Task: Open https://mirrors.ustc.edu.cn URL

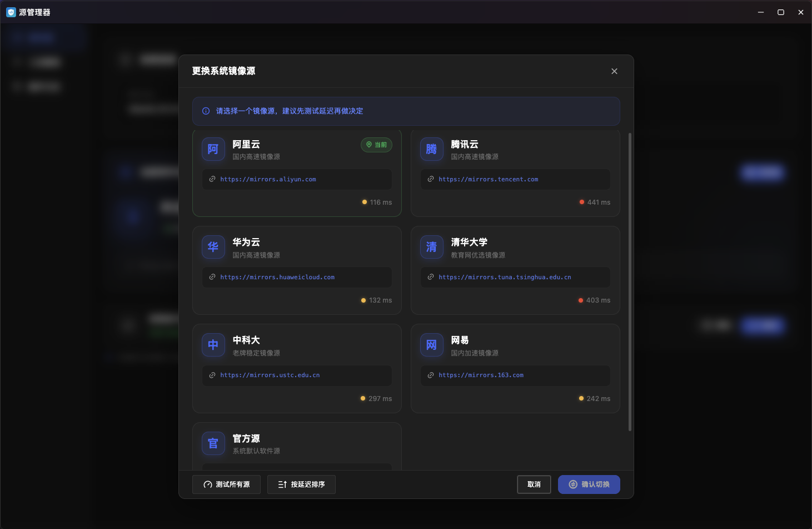Action: pyautogui.click(x=270, y=375)
